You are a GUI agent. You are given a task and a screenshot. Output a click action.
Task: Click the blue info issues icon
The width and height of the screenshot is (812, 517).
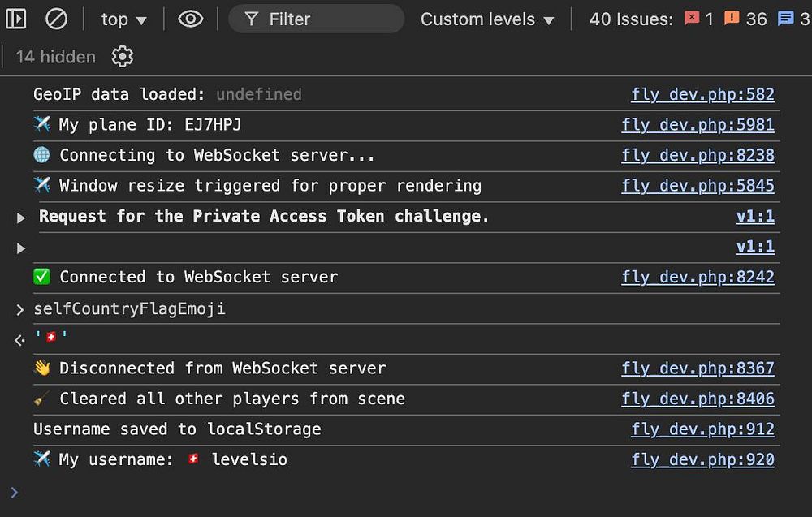point(785,19)
